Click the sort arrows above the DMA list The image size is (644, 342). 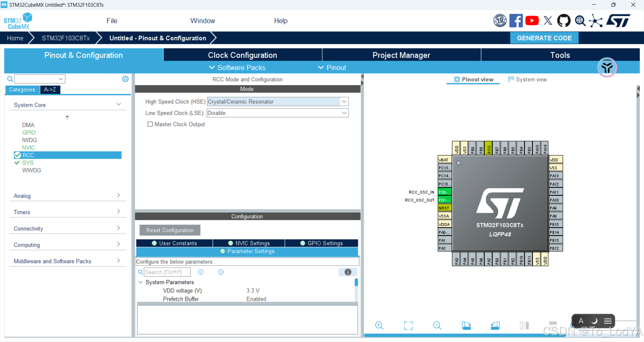pyautogui.click(x=67, y=117)
